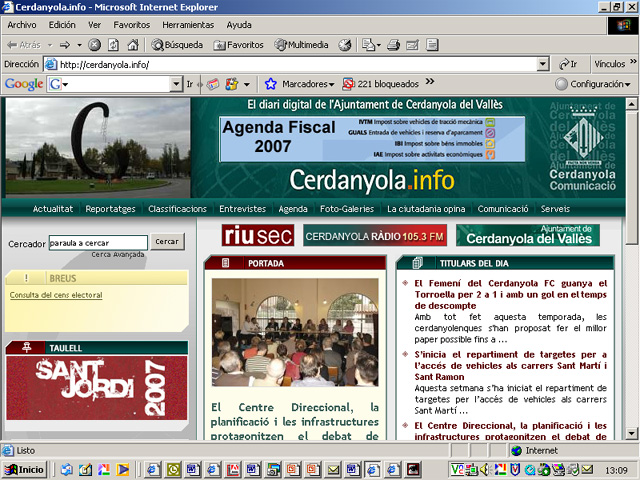Open the Archivo menu

coord(22,25)
